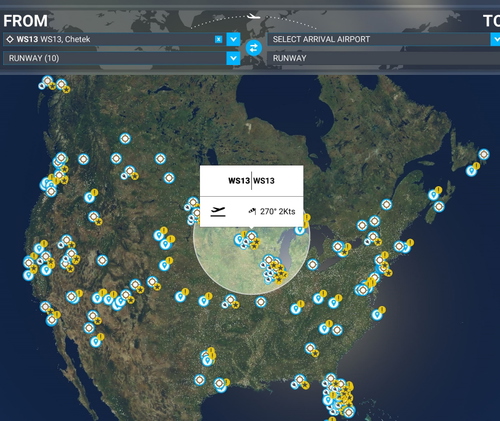Click the Select Arrival Airport field
This screenshot has height=421, width=500.
[x=378, y=39]
